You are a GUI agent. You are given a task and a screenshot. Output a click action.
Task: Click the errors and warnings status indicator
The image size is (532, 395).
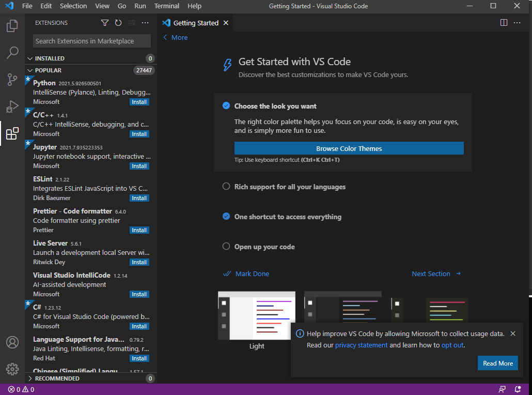(x=21, y=389)
